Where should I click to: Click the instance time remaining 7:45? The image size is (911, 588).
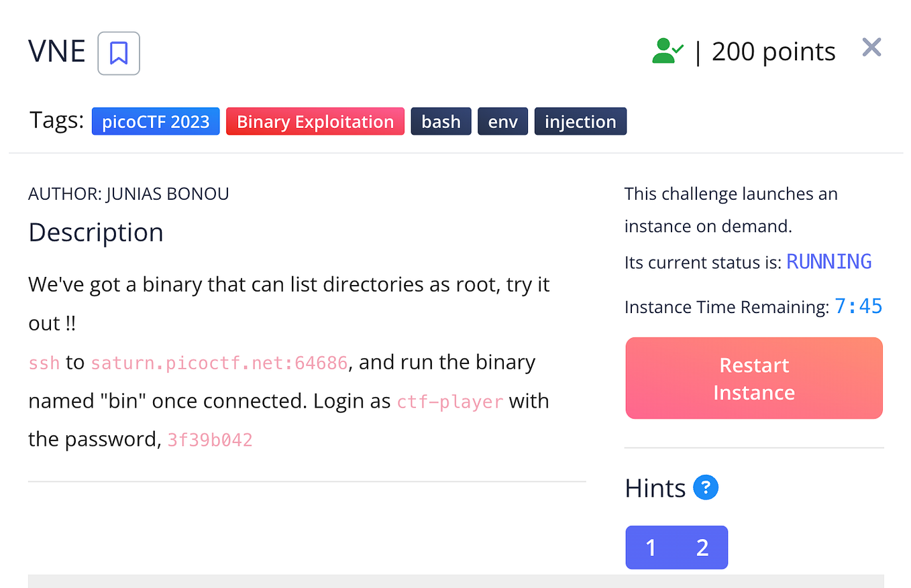click(x=859, y=306)
